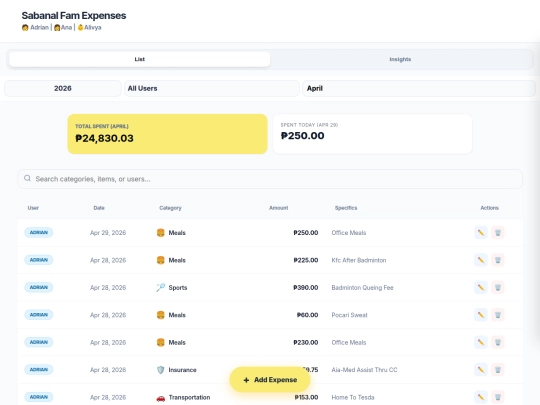Delete the Apr 29 Office Meals expense
This screenshot has width=540, height=405.
click(x=498, y=233)
